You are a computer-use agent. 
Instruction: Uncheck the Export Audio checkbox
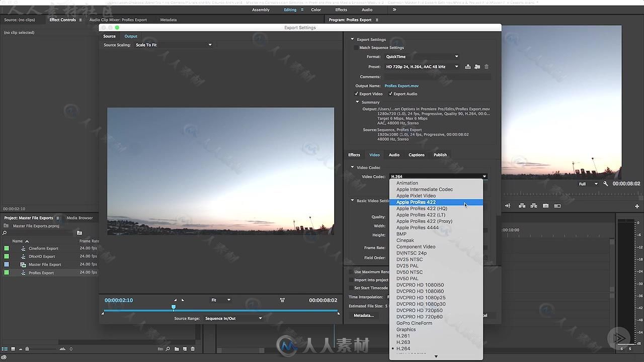[390, 94]
